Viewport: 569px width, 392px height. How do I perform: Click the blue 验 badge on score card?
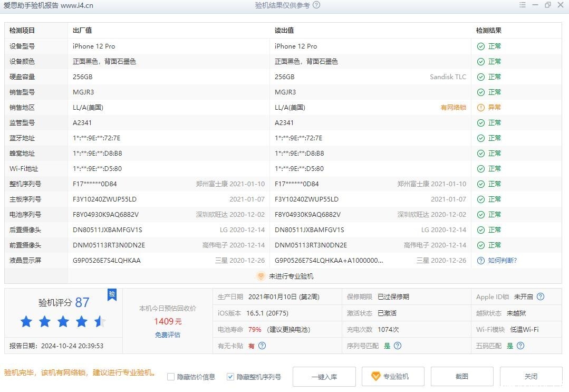pyautogui.click(x=112, y=294)
